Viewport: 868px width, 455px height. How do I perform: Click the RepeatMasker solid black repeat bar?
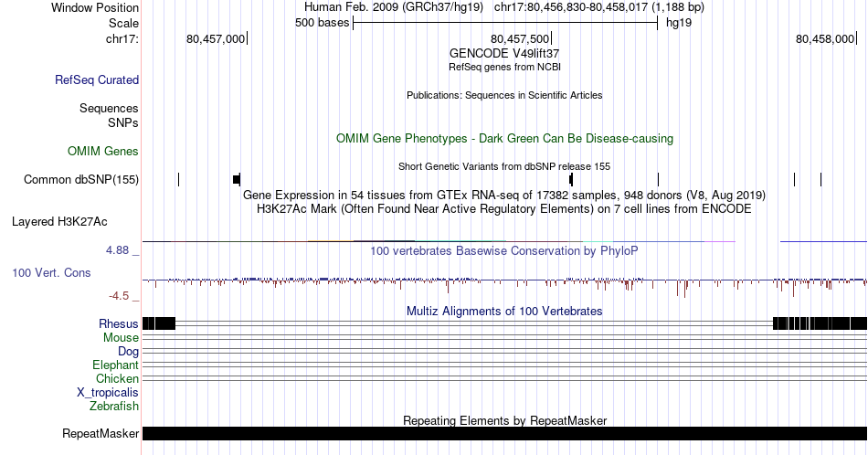(x=505, y=433)
